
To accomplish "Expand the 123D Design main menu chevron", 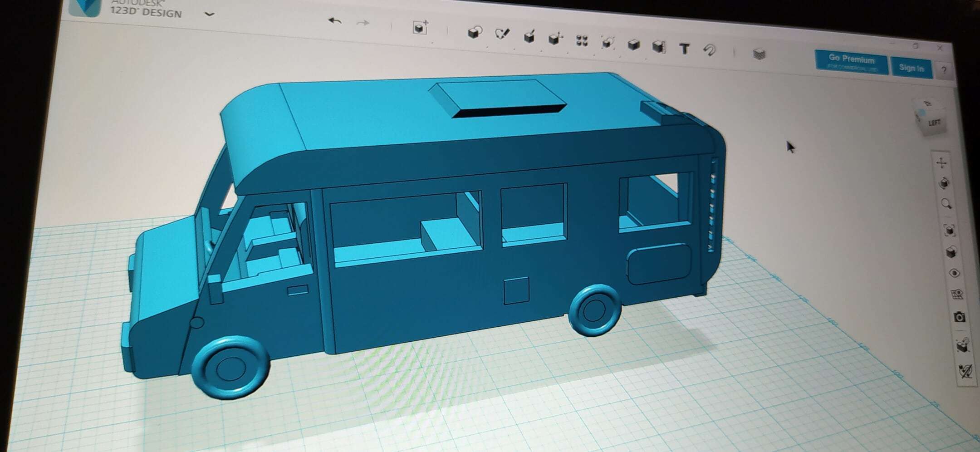I will click(209, 14).
